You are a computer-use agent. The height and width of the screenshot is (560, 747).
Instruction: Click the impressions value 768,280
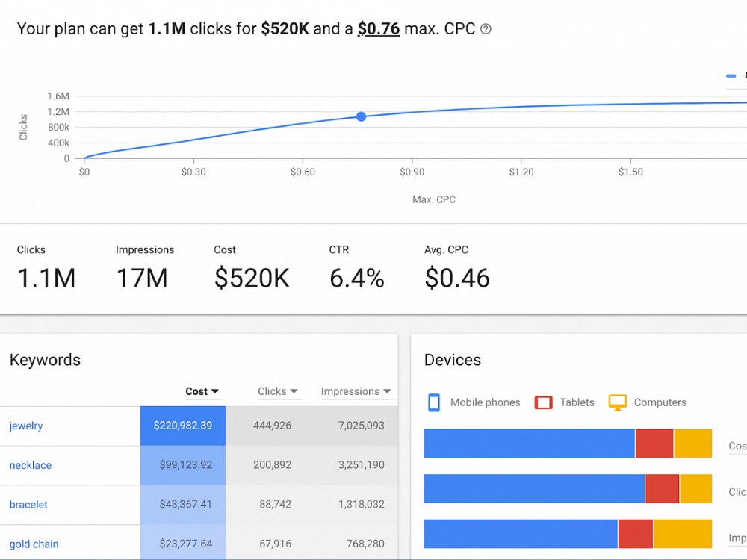click(x=365, y=544)
